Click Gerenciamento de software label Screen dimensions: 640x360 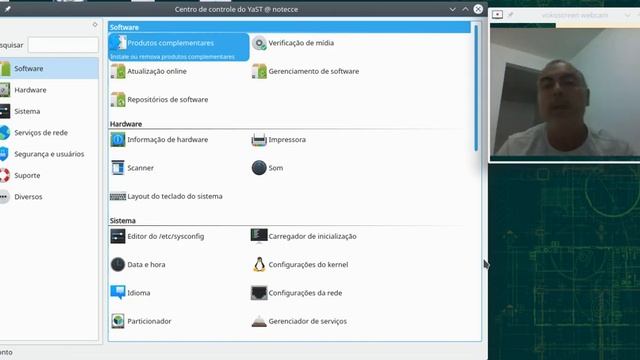pos(314,71)
